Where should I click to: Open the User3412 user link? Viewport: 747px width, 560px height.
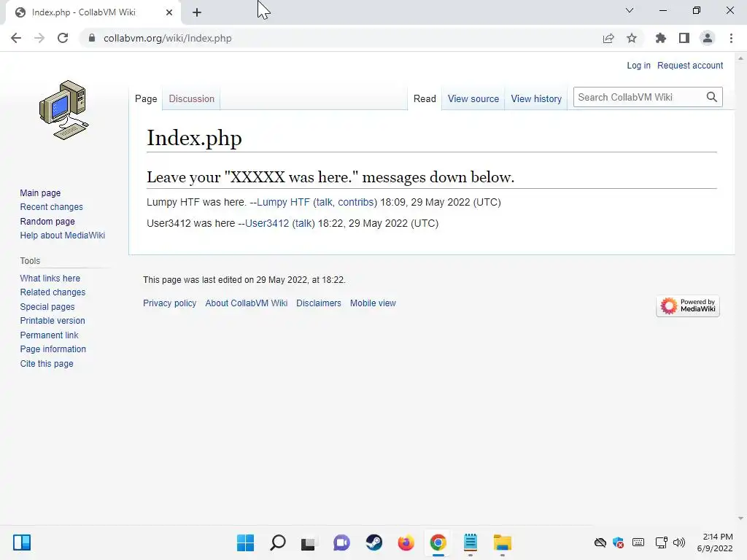point(267,223)
